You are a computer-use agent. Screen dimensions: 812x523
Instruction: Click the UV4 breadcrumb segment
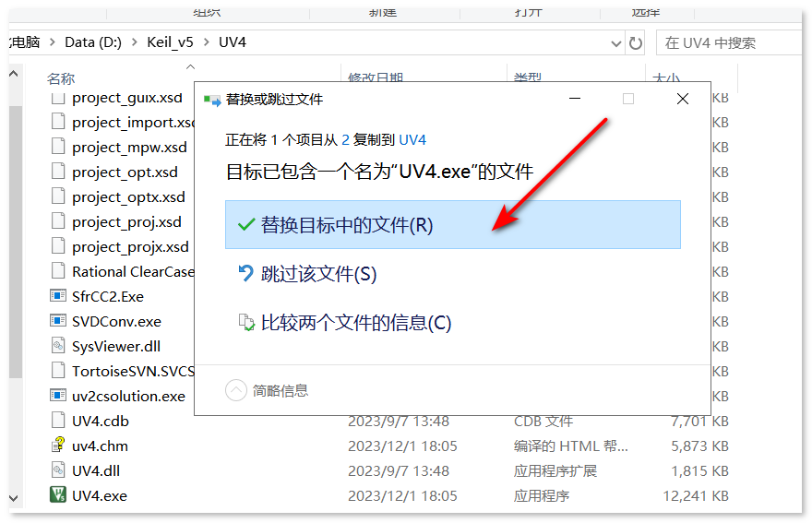pyautogui.click(x=232, y=42)
